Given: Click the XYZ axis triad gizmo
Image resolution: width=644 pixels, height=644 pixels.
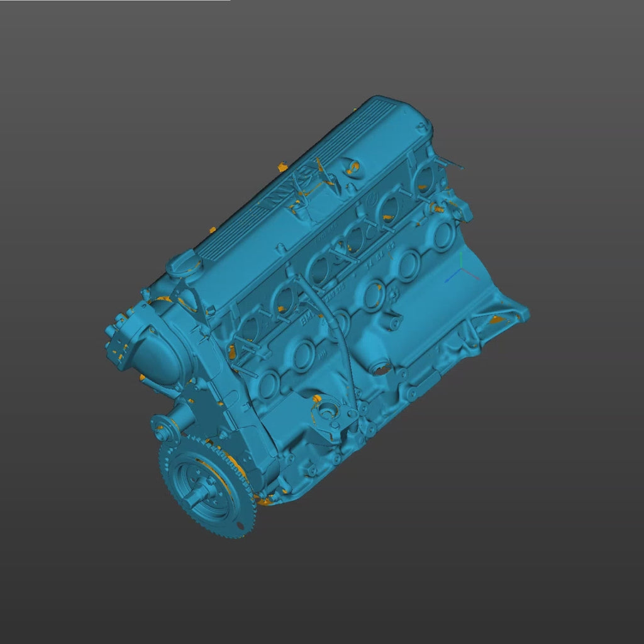Looking at the screenshot, I should coord(462,268).
